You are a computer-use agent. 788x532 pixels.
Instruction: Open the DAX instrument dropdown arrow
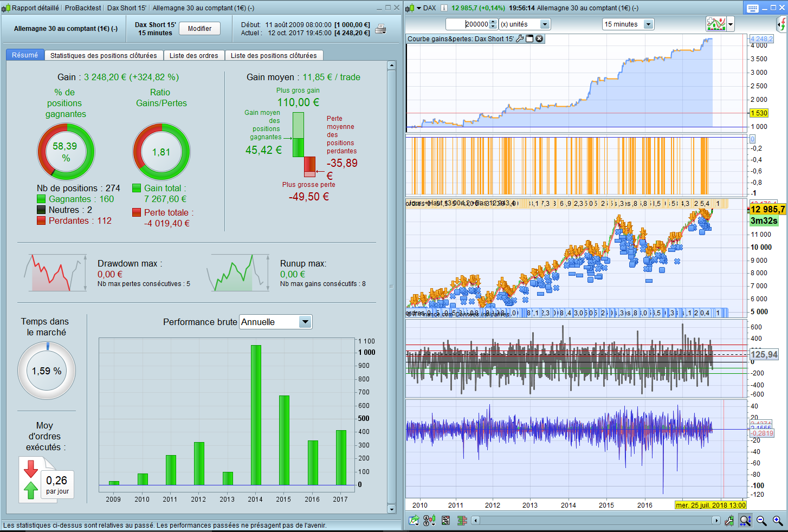(418, 8)
